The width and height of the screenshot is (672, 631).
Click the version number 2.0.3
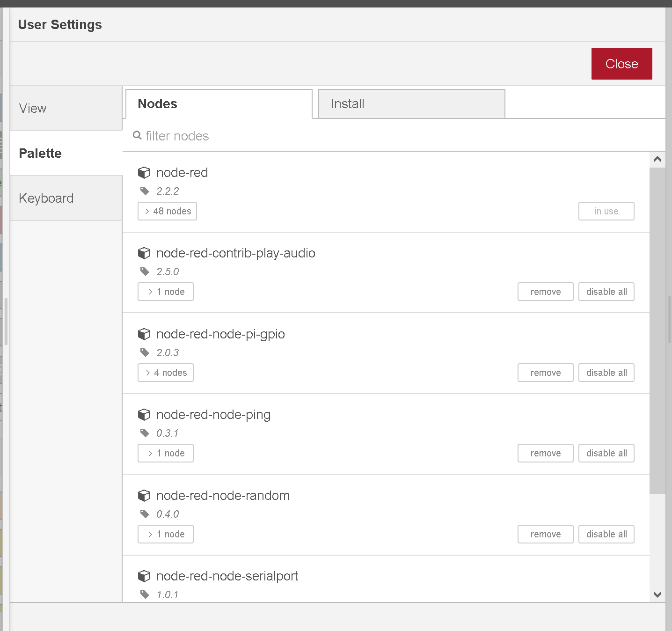(x=168, y=352)
